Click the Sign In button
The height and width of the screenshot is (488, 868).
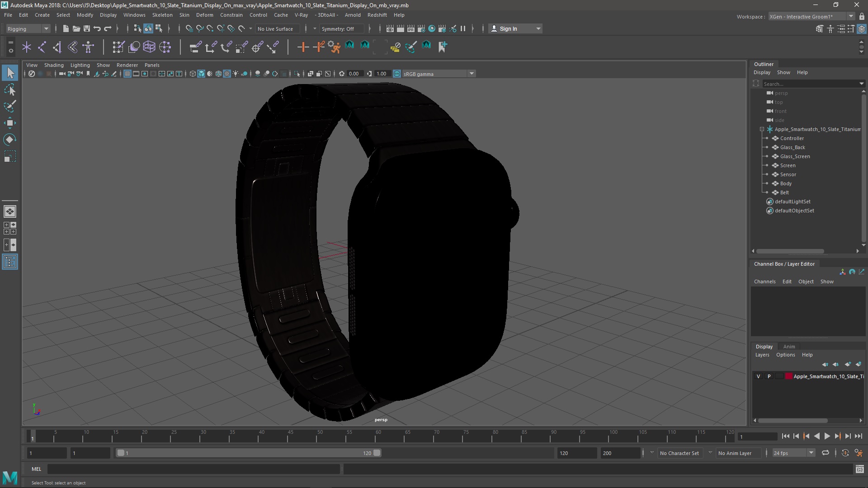pos(515,28)
